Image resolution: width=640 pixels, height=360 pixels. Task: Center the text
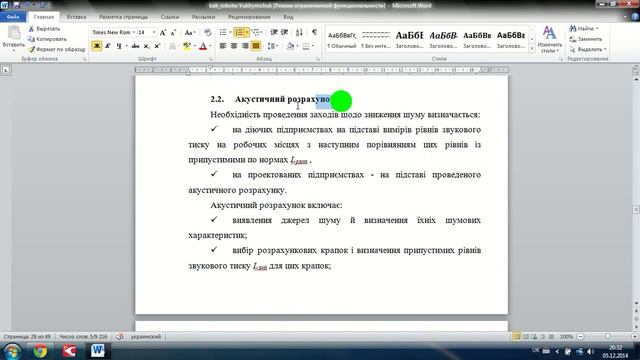(x=234, y=46)
